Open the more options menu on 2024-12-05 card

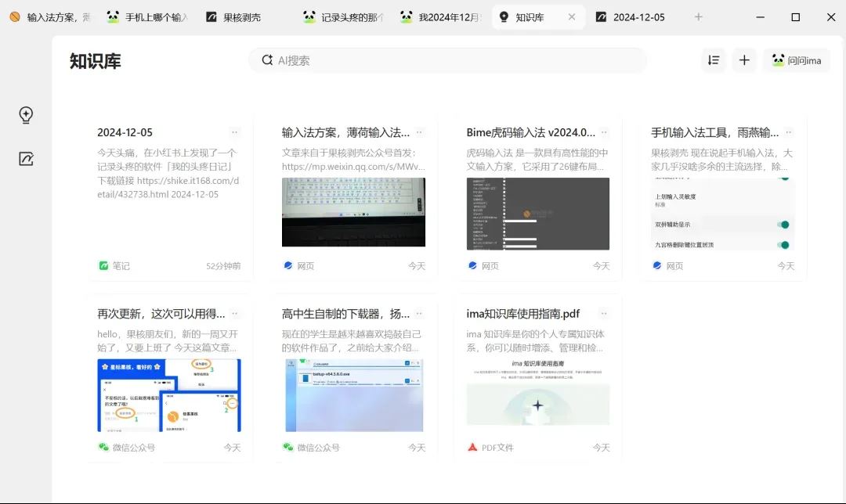pyautogui.click(x=233, y=132)
